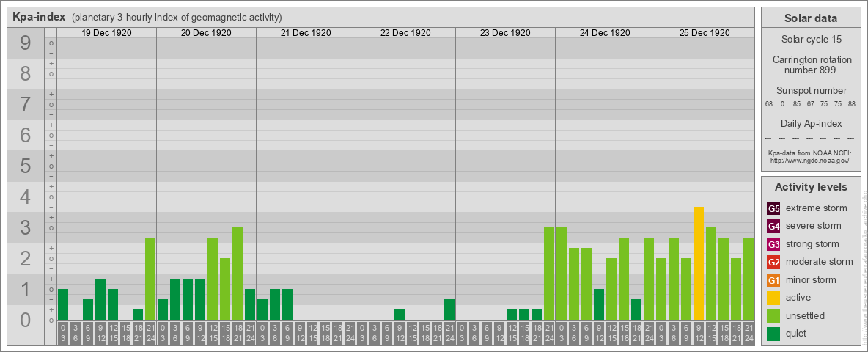Click the '19 Dec 1920' date header

click(106, 33)
